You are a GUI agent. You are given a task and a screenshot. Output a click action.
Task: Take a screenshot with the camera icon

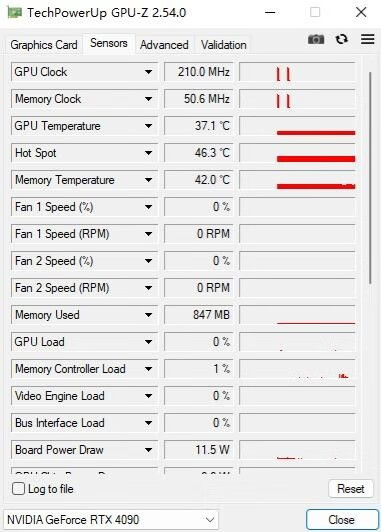pyautogui.click(x=316, y=39)
